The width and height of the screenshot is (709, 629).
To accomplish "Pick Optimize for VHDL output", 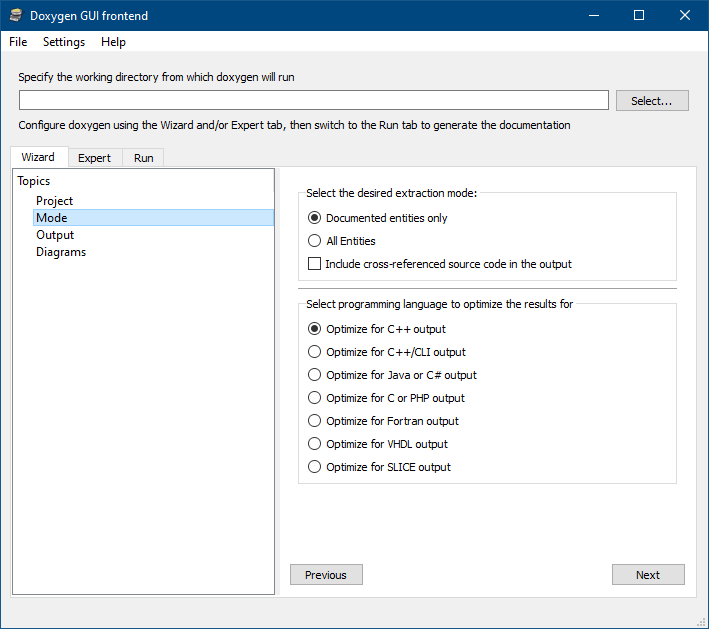I will click(x=315, y=444).
